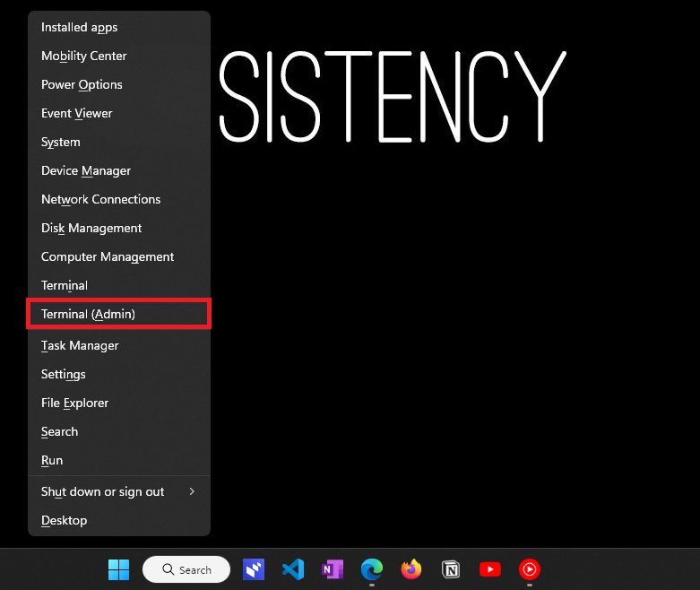This screenshot has width=700, height=590.
Task: Open Settings from the menu
Action: tap(119, 374)
